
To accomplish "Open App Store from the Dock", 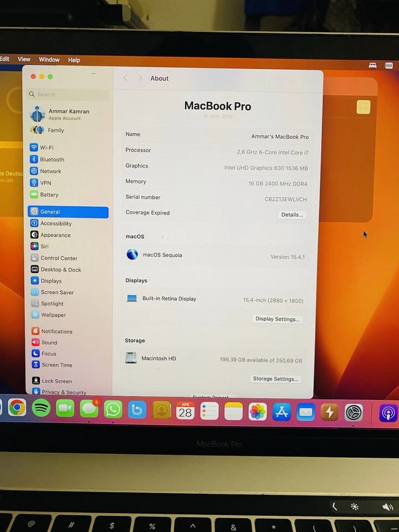I will pyautogui.click(x=282, y=412).
